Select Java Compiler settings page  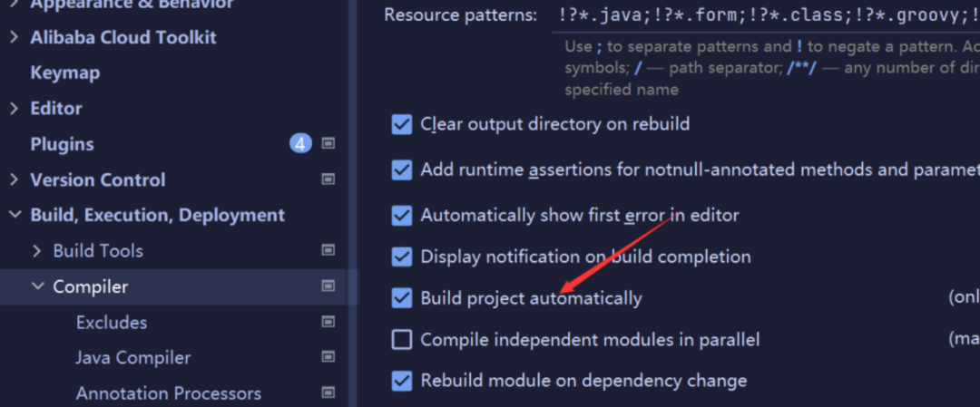[133, 357]
